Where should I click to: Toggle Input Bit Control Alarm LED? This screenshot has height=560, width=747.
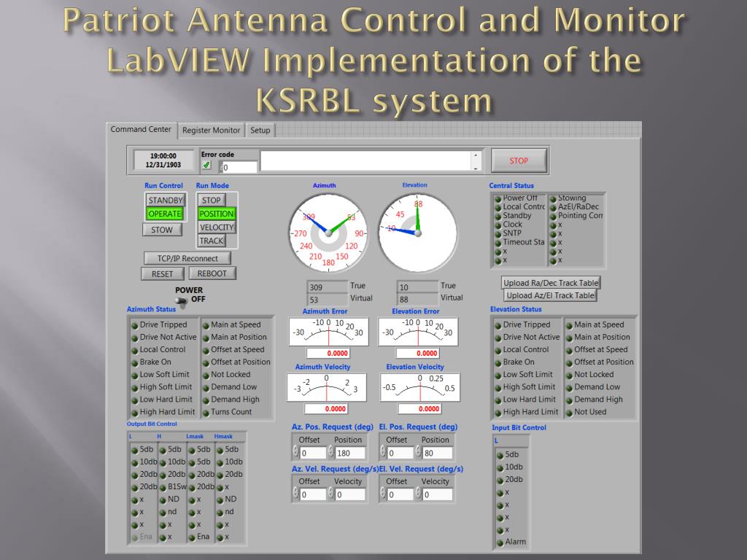[500, 542]
